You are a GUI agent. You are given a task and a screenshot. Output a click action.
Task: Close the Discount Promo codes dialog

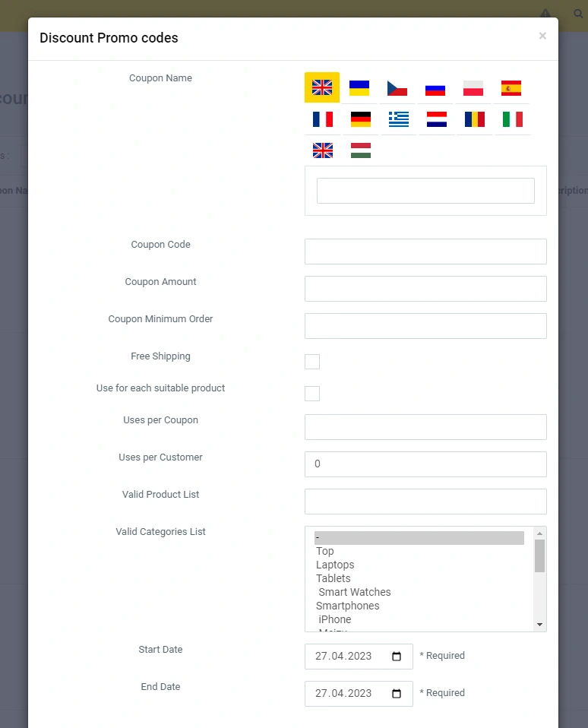coord(542,36)
